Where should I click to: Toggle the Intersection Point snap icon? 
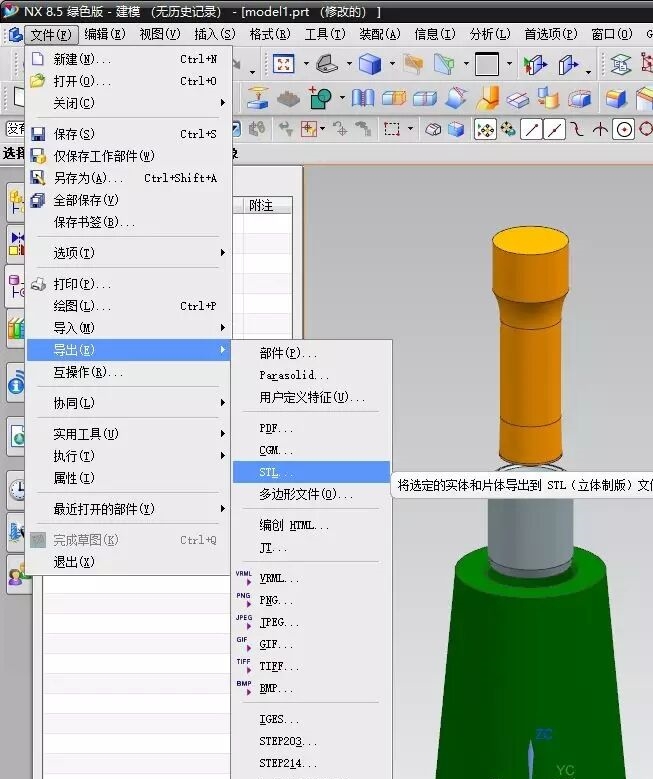(x=600, y=130)
